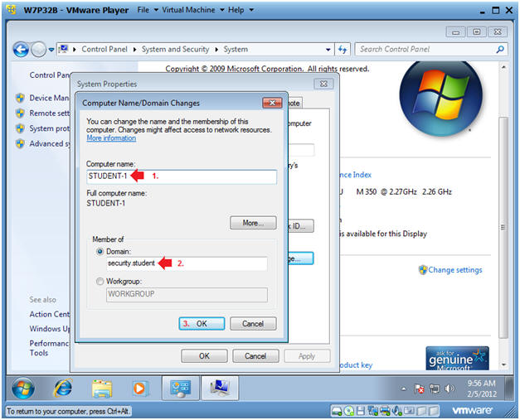Click Cancel in the System Properties window
Screen dimensions: 520x420
click(x=255, y=356)
